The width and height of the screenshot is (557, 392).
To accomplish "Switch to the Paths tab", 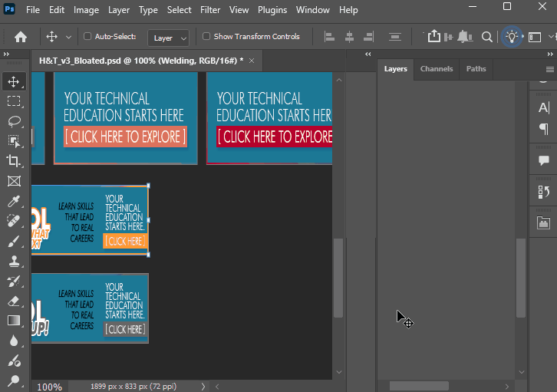I will point(476,69).
